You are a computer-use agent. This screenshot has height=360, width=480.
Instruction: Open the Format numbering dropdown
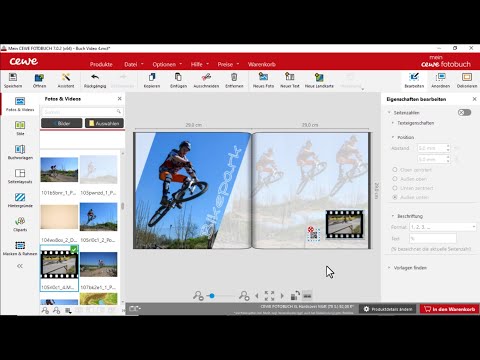click(x=443, y=227)
